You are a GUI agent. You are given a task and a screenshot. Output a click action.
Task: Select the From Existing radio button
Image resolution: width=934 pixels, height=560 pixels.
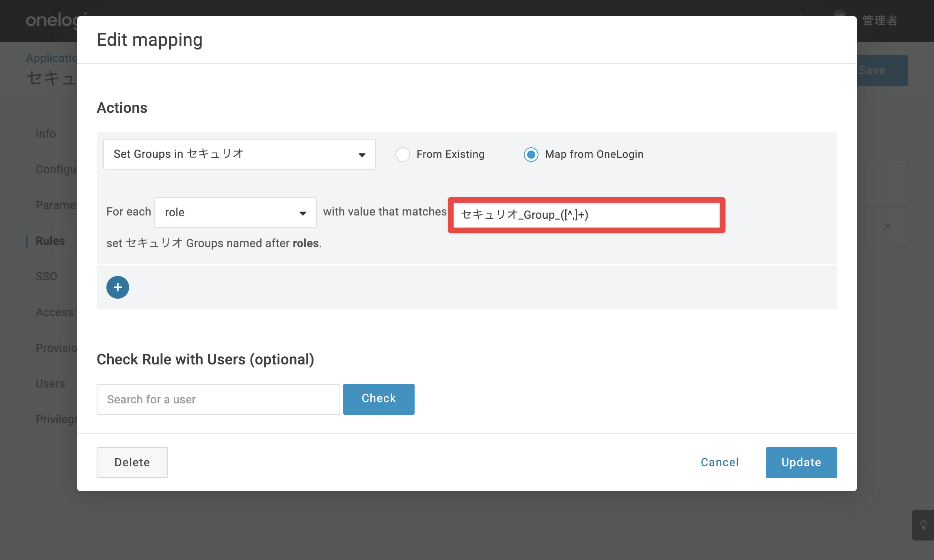(403, 155)
